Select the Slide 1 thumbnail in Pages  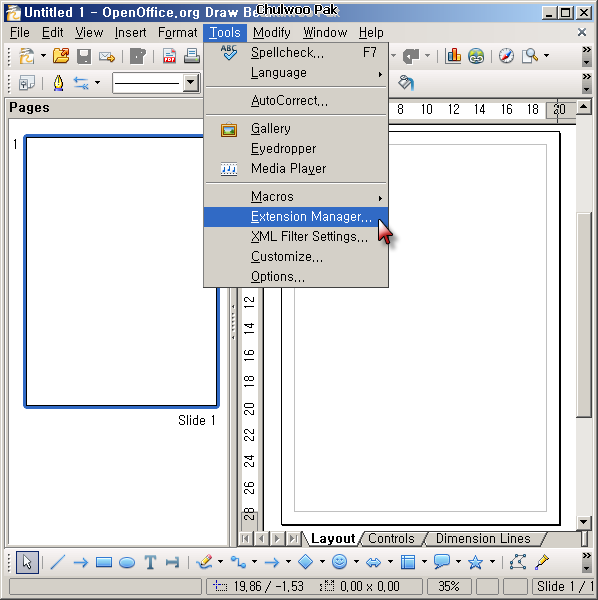point(121,271)
